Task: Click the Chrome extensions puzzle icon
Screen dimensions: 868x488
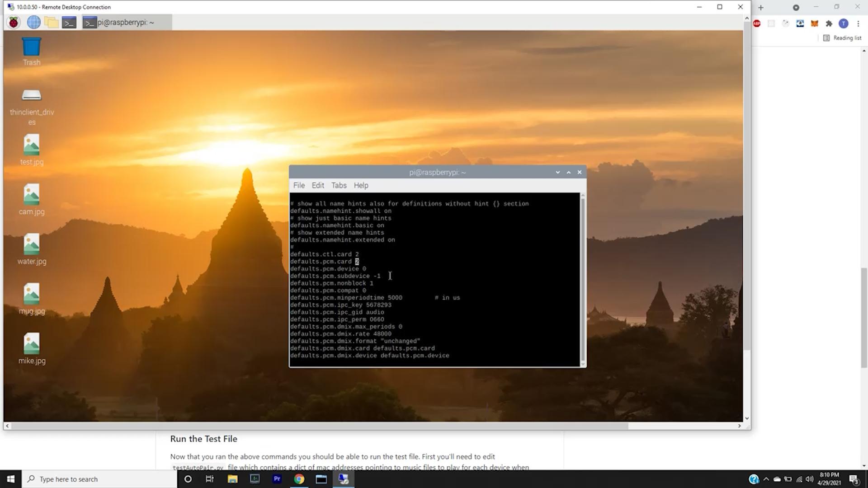Action: click(x=829, y=23)
